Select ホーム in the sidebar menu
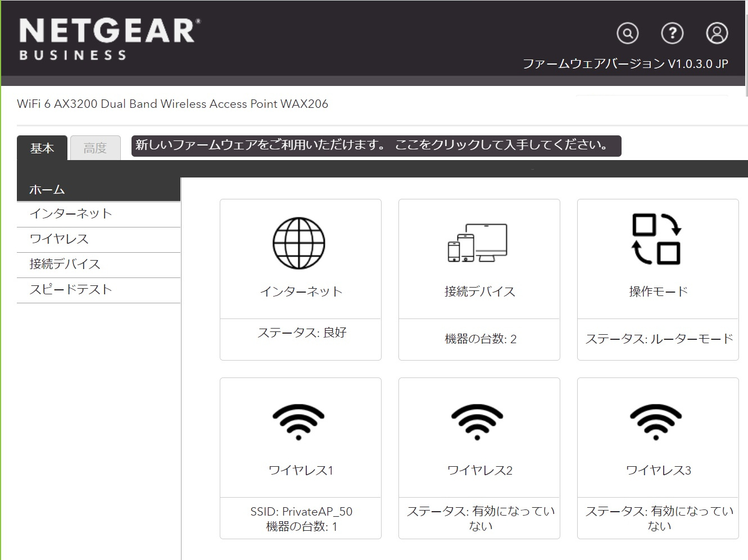 coord(98,190)
